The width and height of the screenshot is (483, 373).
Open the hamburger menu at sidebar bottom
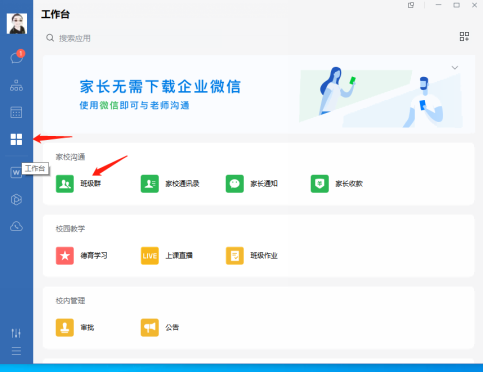[16, 351]
